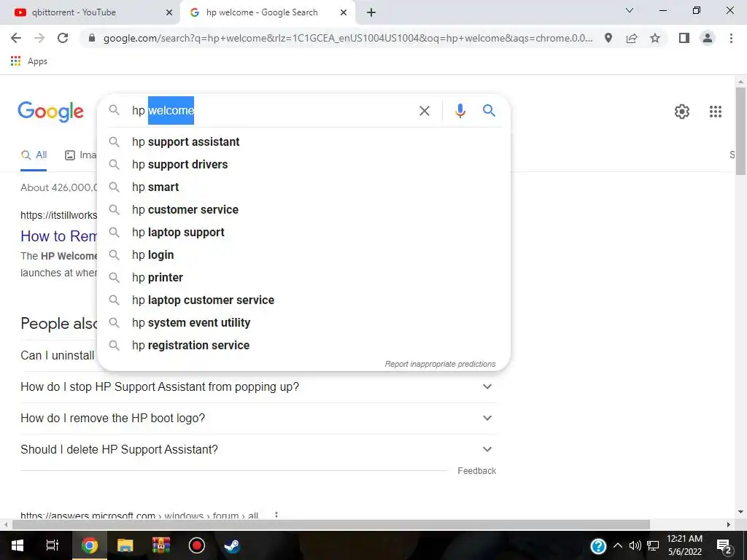747x560 pixels.
Task: Open Steam from the taskbar
Action: [232, 545]
